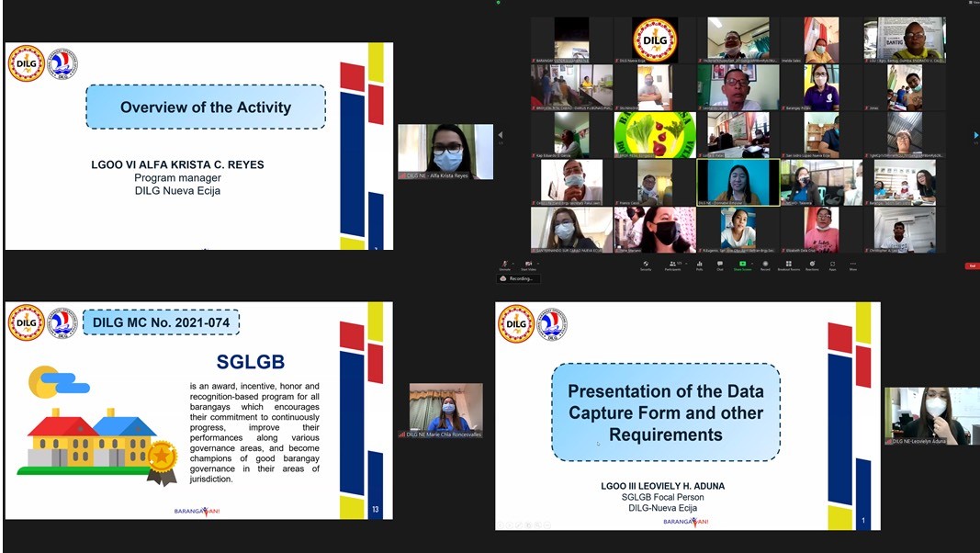This screenshot has height=553, width=980.
Task: Select the Jonas video tile
Action: [905, 87]
